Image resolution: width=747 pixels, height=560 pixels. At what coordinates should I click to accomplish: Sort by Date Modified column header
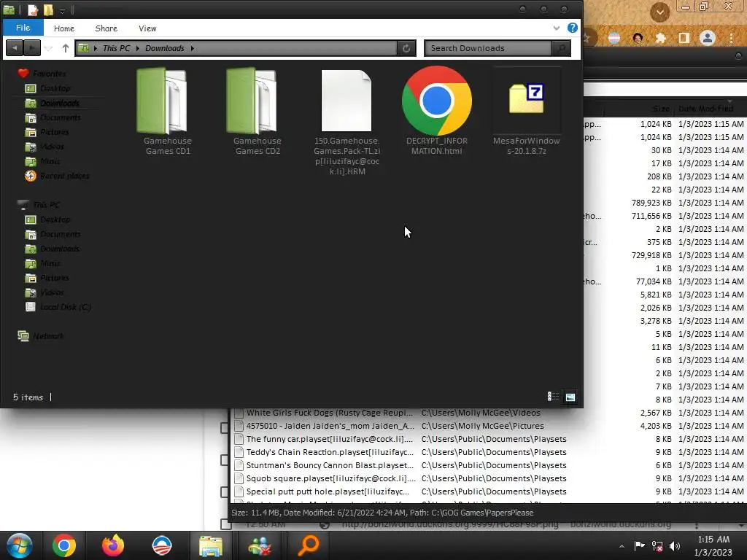705,109
